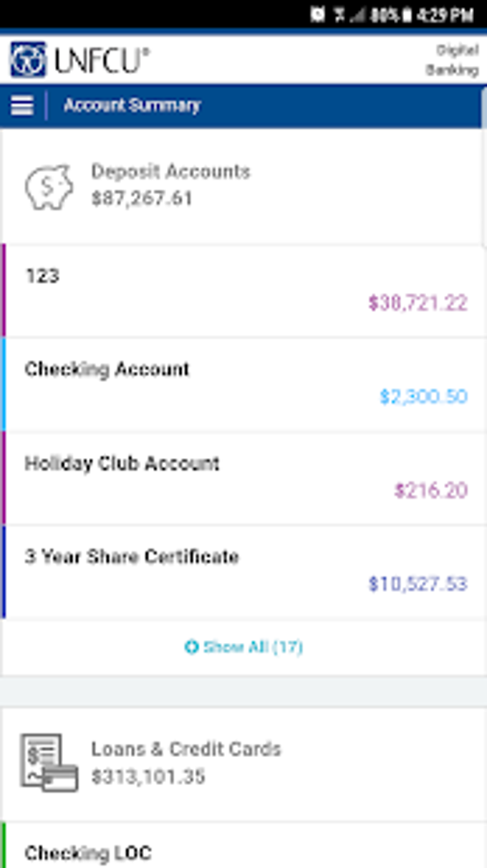Tap the plus icon beside Show All
Viewport: 487px width, 868px height.
coord(191,647)
